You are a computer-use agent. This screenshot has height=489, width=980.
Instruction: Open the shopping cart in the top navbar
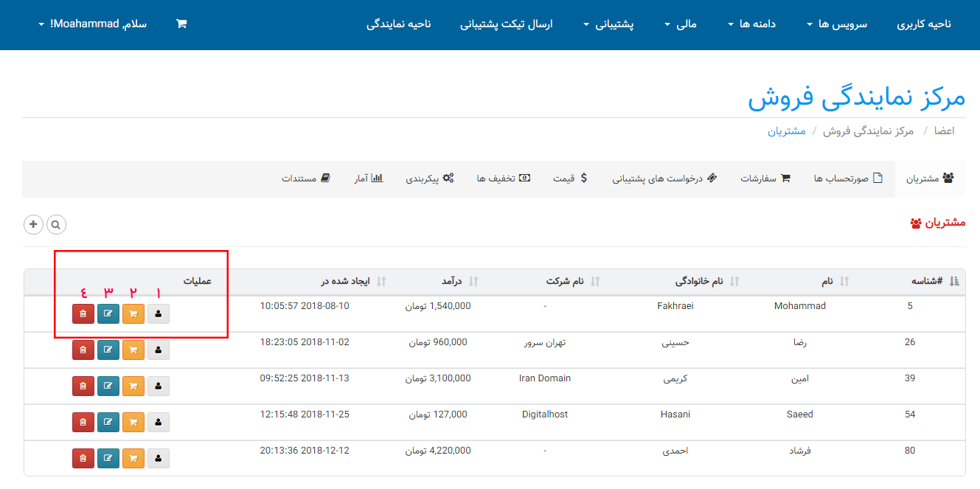click(x=181, y=24)
